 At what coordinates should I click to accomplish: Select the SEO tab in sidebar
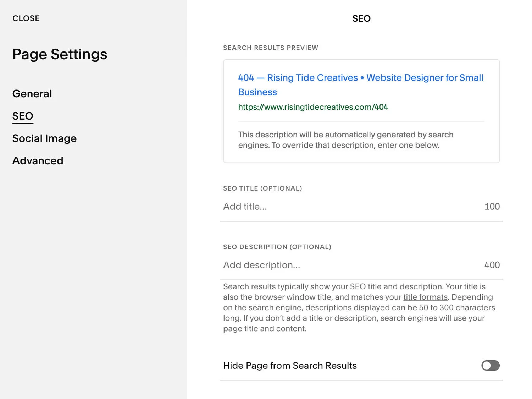23,116
